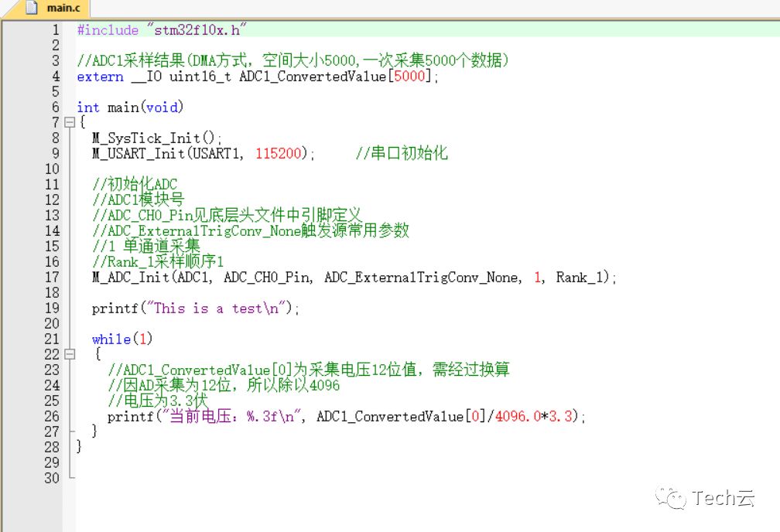Collapse the while loop block at line 22
The height and width of the screenshot is (532, 780).
pos(70,354)
